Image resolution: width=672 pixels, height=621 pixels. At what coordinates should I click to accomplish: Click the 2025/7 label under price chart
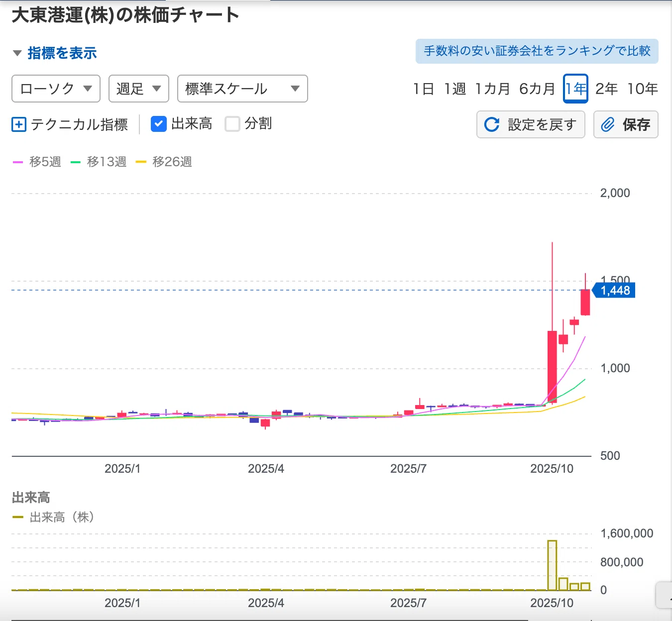(408, 469)
